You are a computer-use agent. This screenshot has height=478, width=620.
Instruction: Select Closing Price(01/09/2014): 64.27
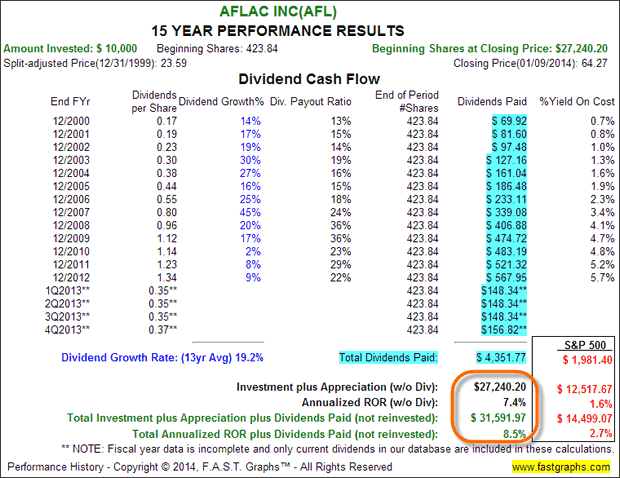530,63
